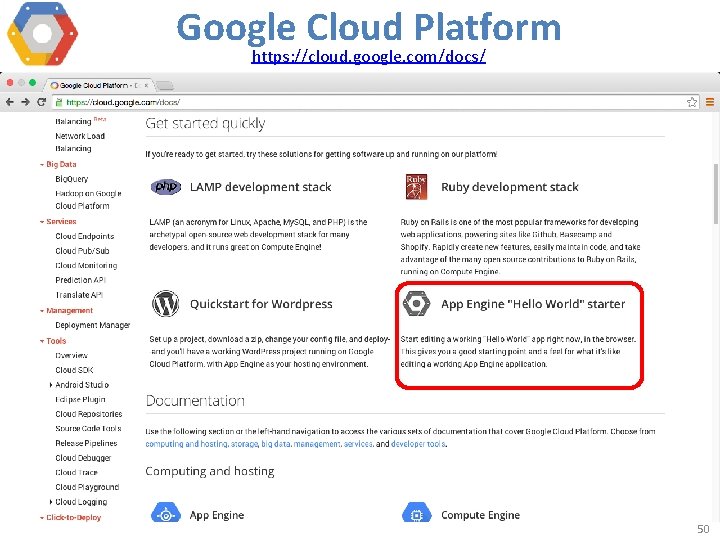Expand the Android Studio tree item
Screen dimensions: 720x540
(x=51, y=385)
